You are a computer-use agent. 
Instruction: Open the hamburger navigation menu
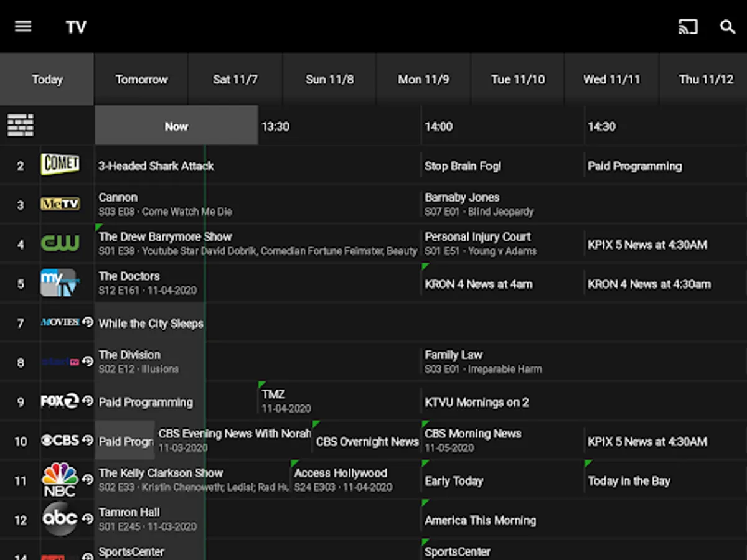[x=23, y=27]
